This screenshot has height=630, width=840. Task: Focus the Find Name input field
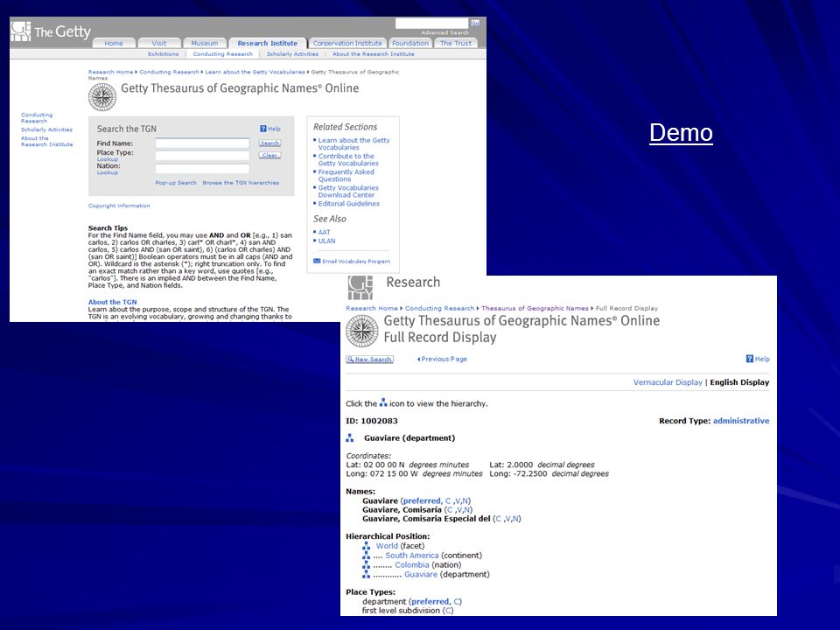(x=202, y=143)
